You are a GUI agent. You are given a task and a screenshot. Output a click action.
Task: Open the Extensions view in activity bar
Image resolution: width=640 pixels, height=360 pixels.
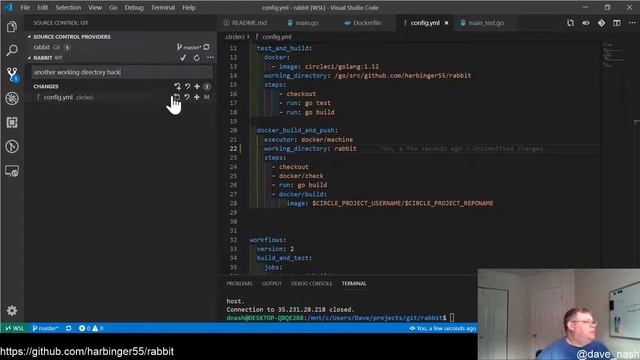coord(12,122)
